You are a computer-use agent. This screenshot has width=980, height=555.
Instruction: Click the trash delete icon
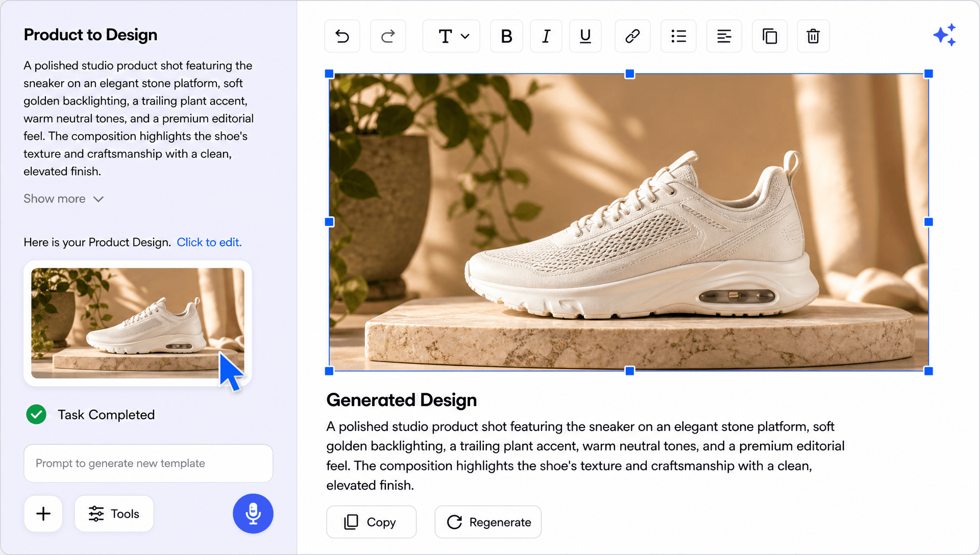click(813, 36)
